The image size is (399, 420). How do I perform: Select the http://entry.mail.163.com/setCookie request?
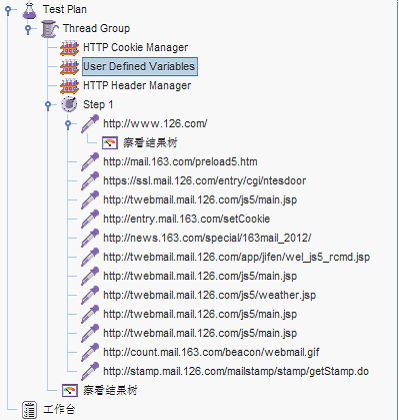point(186,219)
